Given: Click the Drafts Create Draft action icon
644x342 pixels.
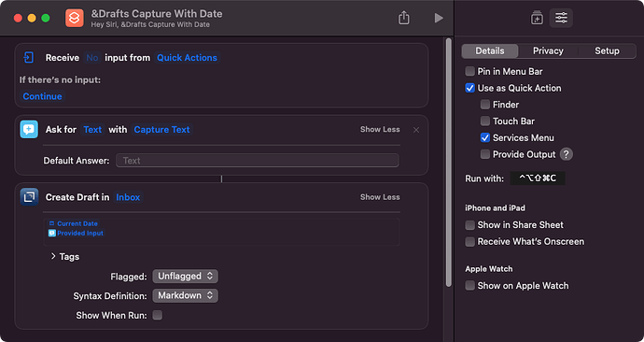Looking at the screenshot, I should [29, 197].
